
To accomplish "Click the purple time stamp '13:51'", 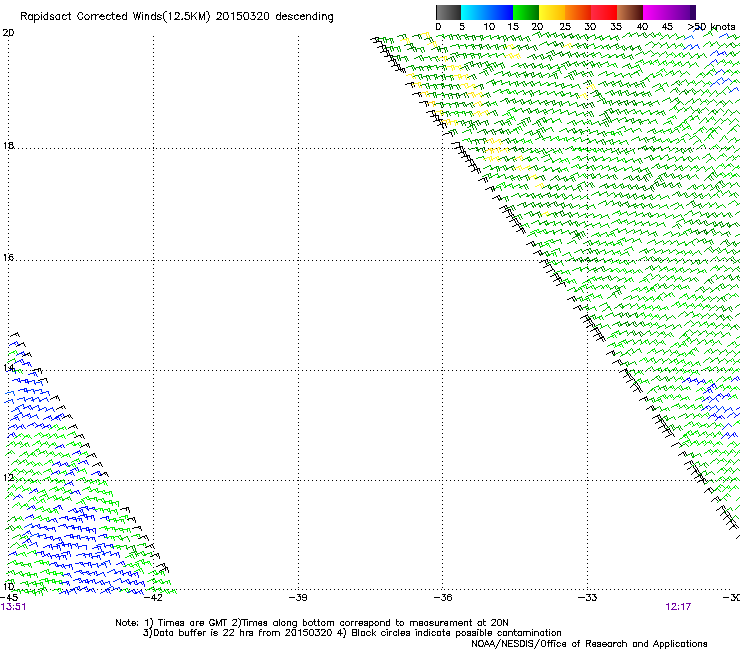I will pos(13,607).
